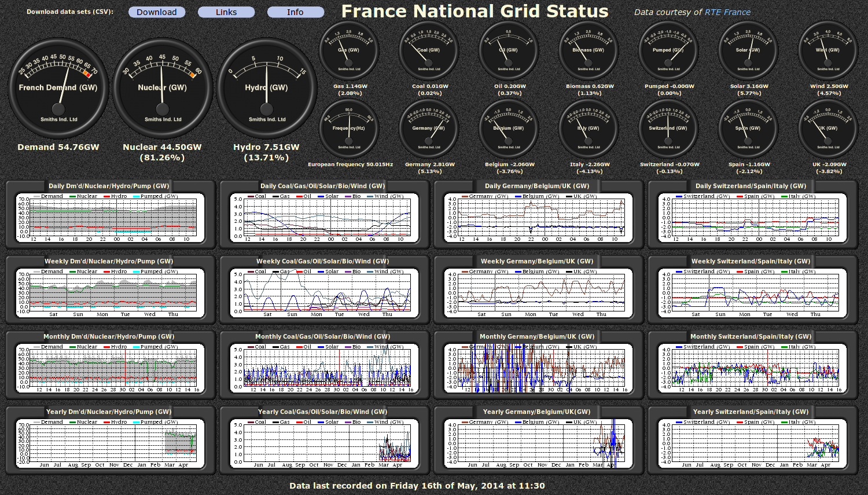Select the Pumped (GW) gauge
Image resolution: width=868 pixels, height=495 pixels.
click(668, 50)
